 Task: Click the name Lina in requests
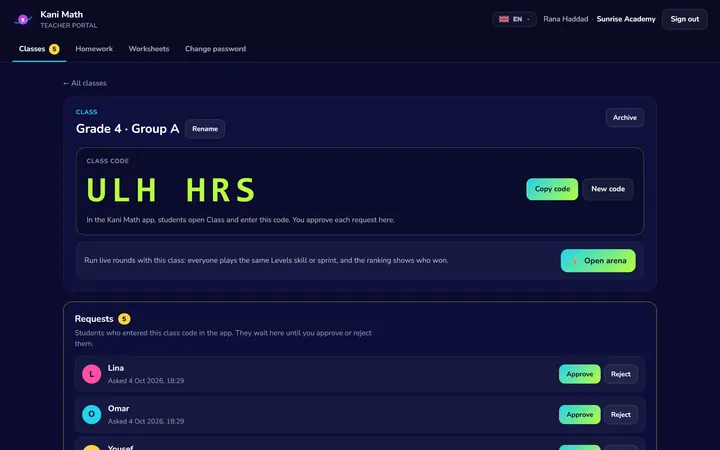(x=116, y=368)
